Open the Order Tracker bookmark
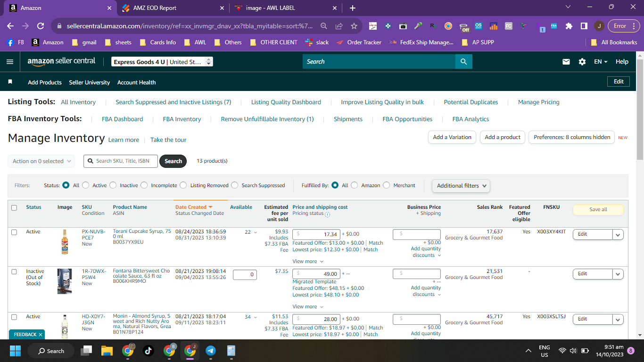Viewport: 644px width, 362px height. (359, 42)
